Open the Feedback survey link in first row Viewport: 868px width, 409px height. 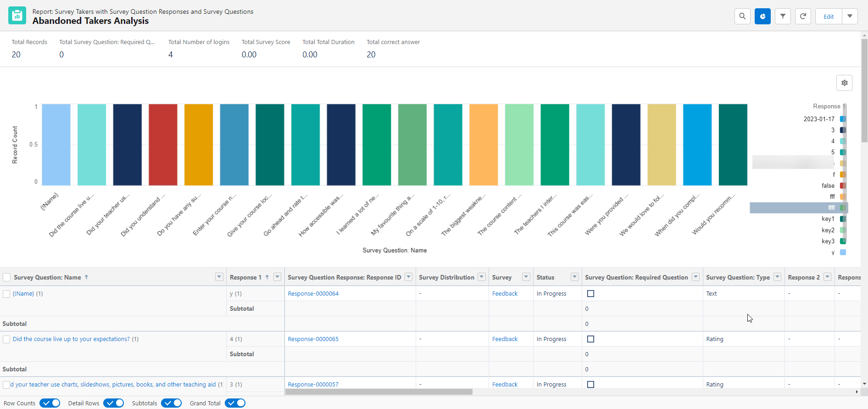505,294
